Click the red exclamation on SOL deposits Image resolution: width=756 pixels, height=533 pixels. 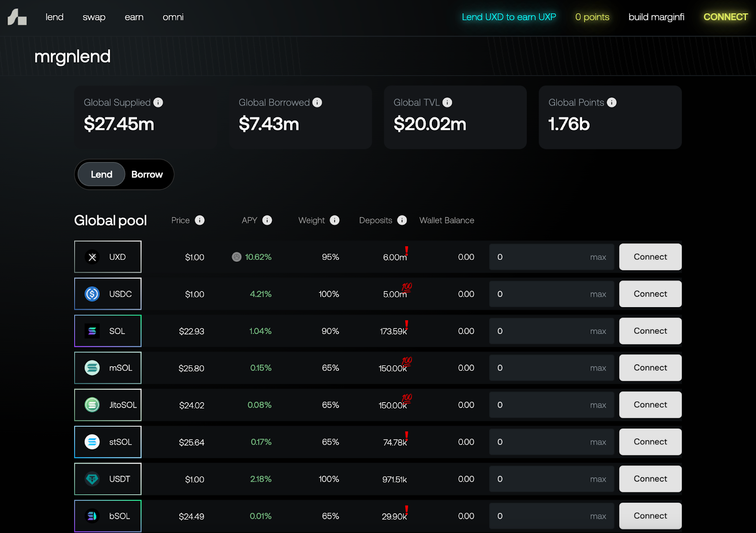click(406, 325)
